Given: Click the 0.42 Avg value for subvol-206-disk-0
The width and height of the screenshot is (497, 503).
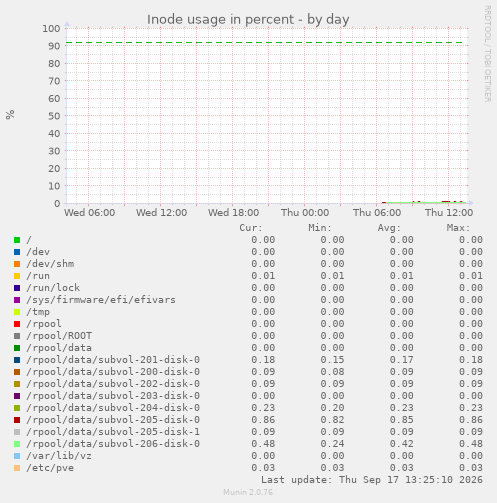Looking at the screenshot, I should pyautogui.click(x=402, y=444).
